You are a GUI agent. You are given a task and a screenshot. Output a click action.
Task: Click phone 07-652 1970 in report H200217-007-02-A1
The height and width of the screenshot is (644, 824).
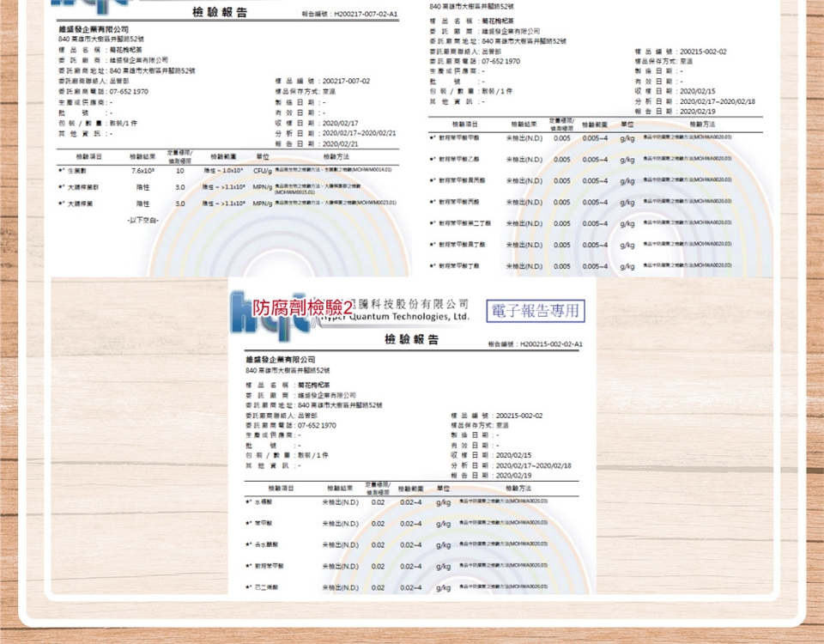tap(129, 92)
